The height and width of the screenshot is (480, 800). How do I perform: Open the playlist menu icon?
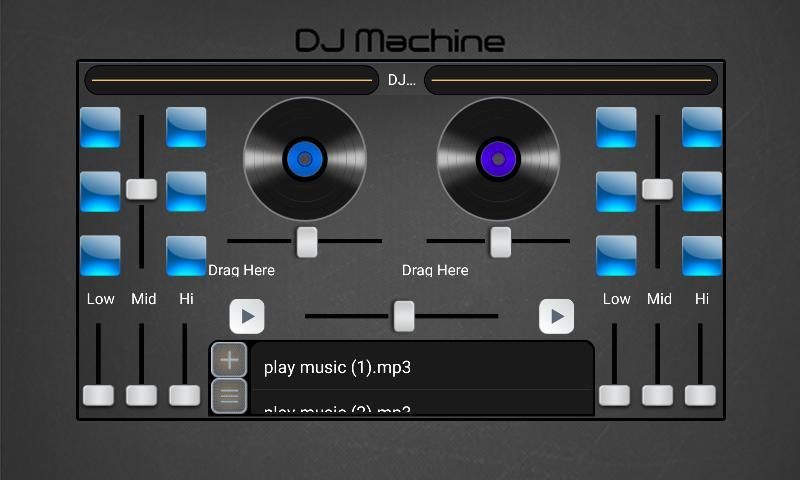point(229,397)
